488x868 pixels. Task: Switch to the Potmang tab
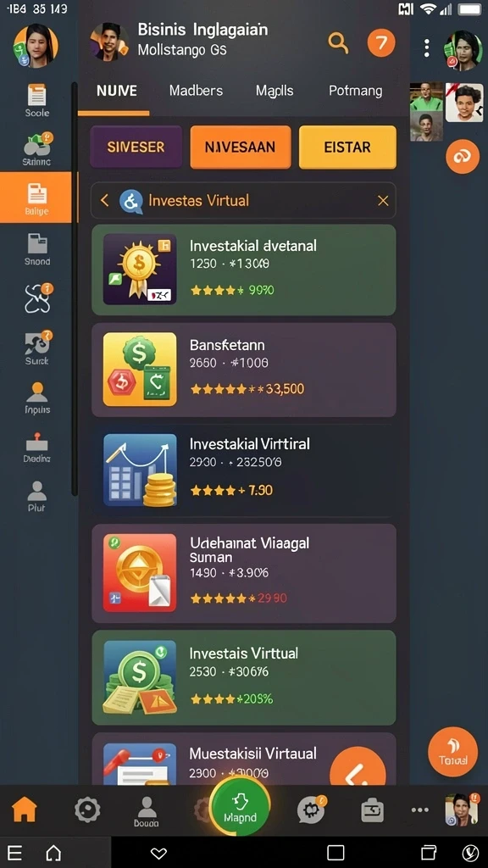(355, 91)
